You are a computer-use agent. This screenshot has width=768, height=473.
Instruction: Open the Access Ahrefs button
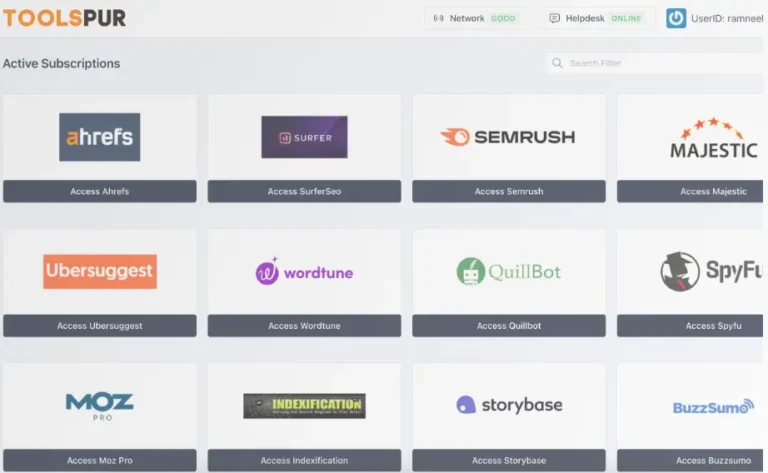100,191
